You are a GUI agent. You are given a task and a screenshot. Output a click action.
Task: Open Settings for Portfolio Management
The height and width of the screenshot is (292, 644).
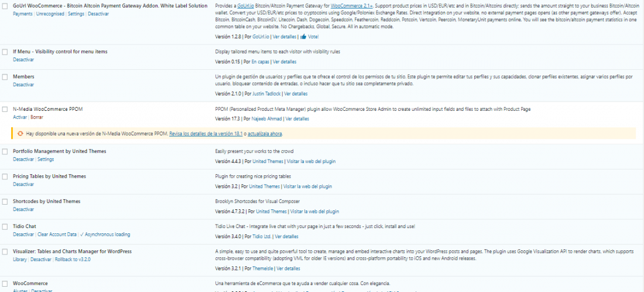pos(46,159)
